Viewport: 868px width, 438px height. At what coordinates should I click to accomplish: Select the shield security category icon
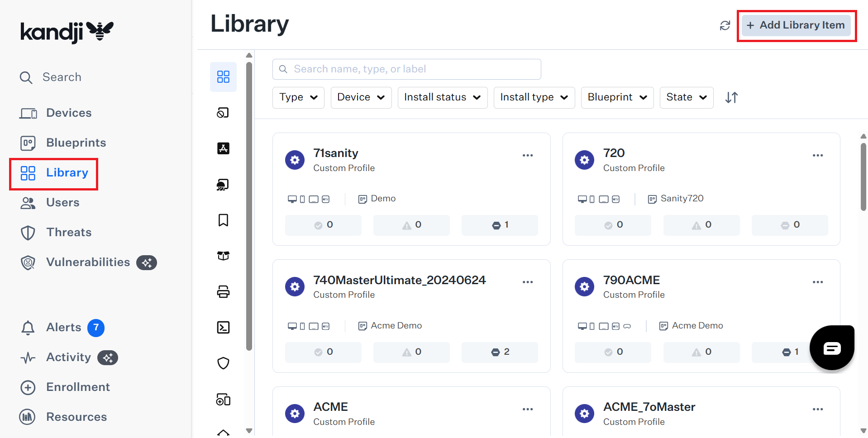coord(223,363)
